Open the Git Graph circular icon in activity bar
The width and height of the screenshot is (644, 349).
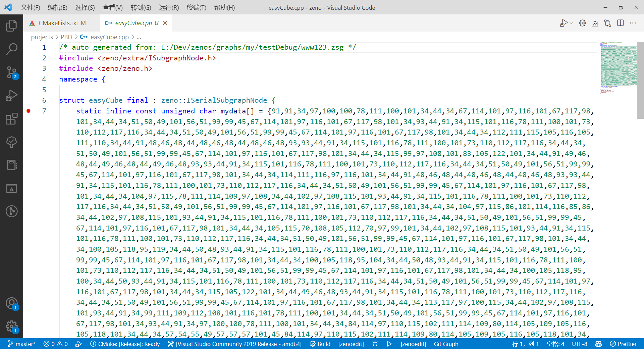[x=11, y=211]
